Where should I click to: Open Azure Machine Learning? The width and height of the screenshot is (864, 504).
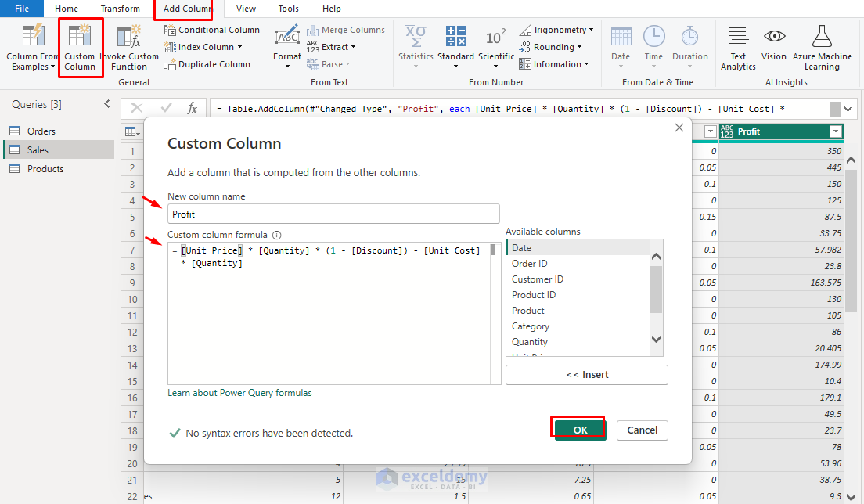[822, 48]
